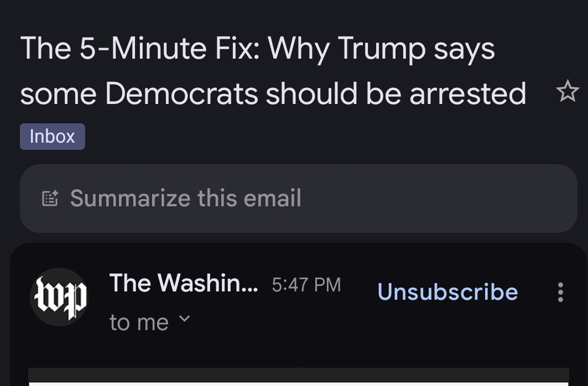Screen dimensions: 588x386
Task: Show recipients using the down chevron
Action: point(185,319)
